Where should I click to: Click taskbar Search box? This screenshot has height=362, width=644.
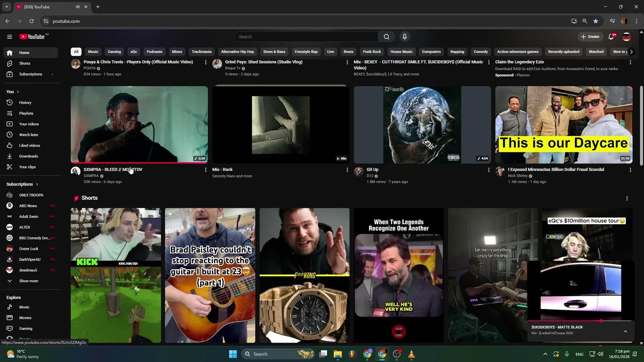[x=279, y=354]
